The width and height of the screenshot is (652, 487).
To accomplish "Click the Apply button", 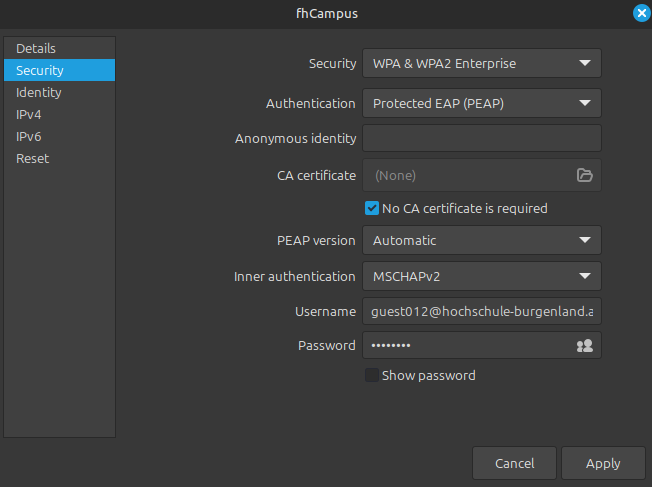I will (603, 463).
